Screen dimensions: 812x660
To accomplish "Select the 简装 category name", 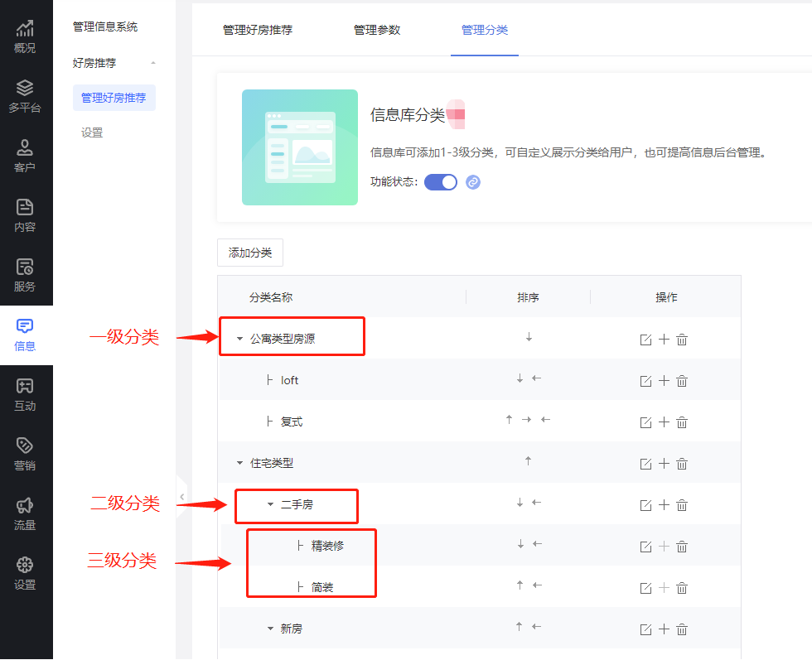I will pos(322,587).
